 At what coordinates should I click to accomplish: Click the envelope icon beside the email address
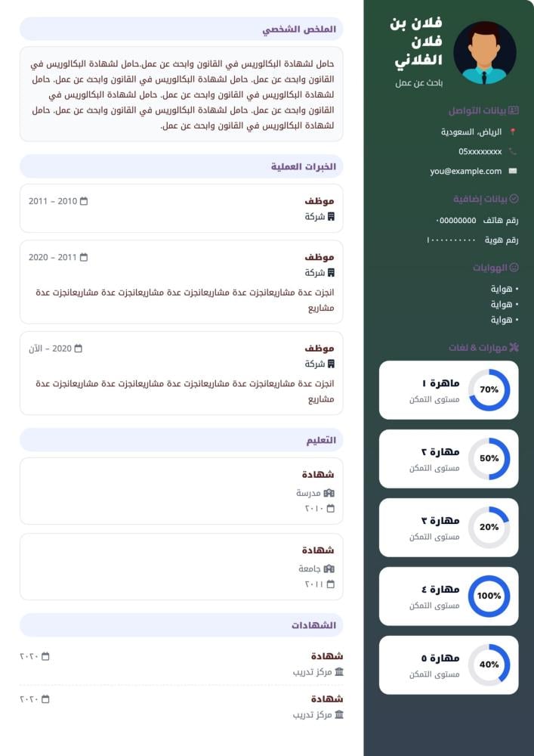513,171
